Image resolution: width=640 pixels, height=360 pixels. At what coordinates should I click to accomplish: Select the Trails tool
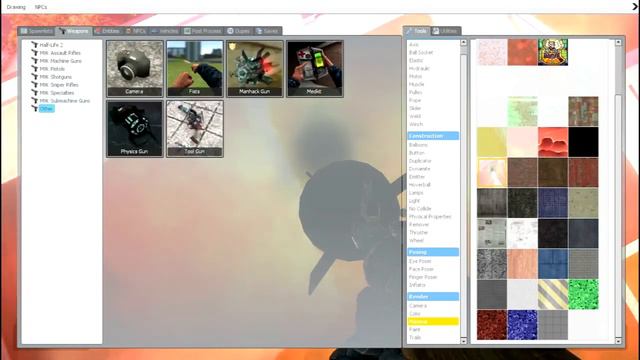point(414,338)
